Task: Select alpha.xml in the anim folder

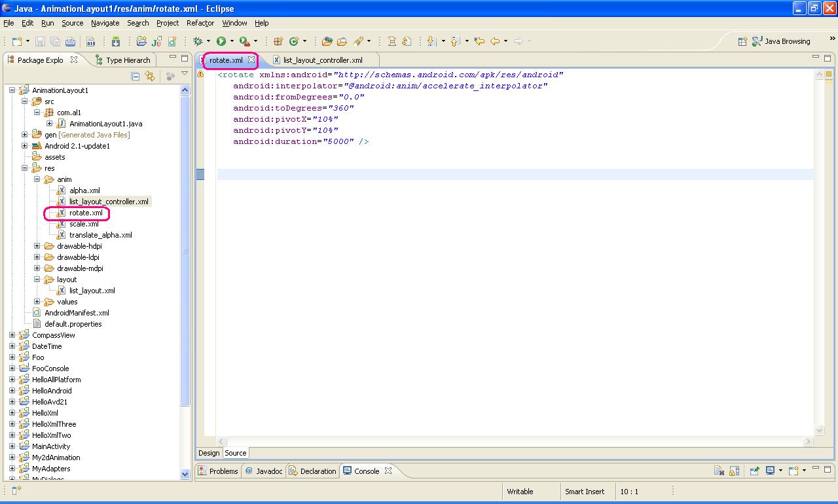Action: tap(84, 190)
